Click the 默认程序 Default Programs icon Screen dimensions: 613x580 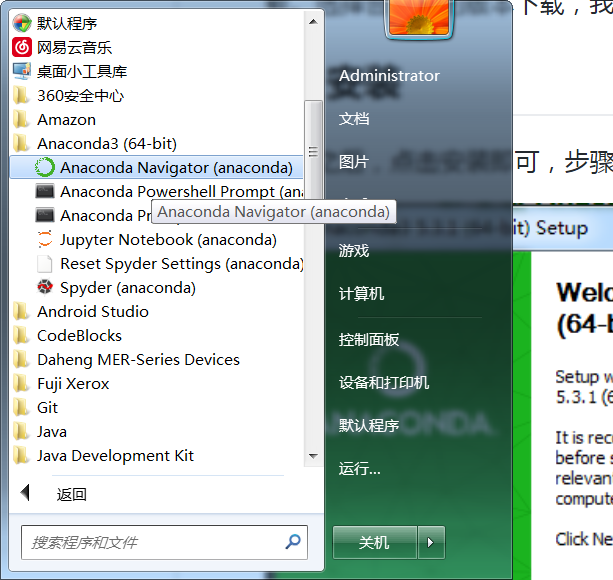(22, 23)
